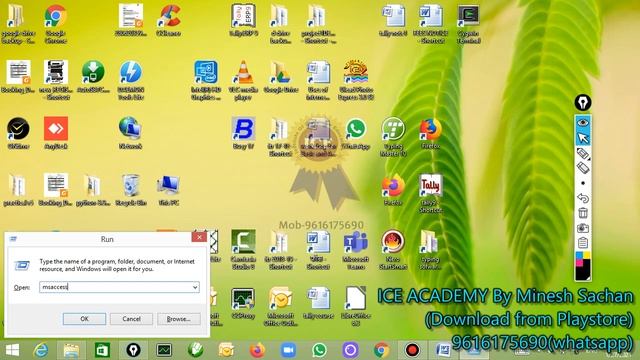Open the Windows Start button
The width and height of the screenshot is (640, 360).
pyautogui.click(x=12, y=350)
